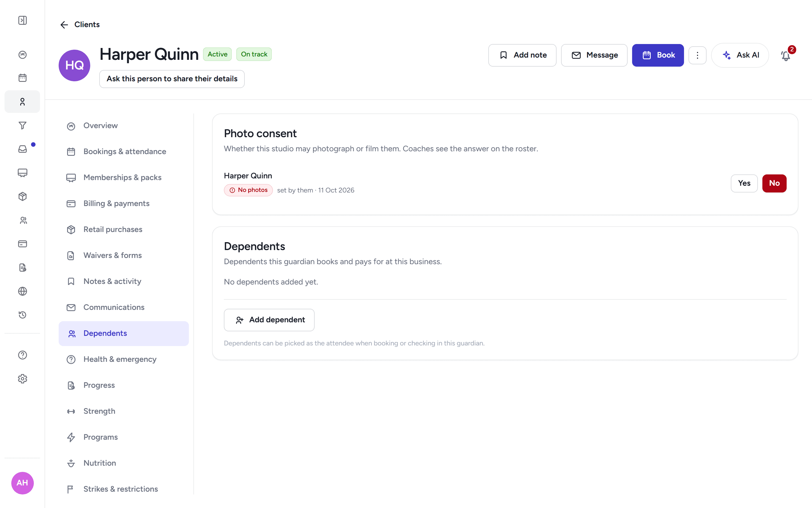Open the staff people icon in sidebar

23,220
